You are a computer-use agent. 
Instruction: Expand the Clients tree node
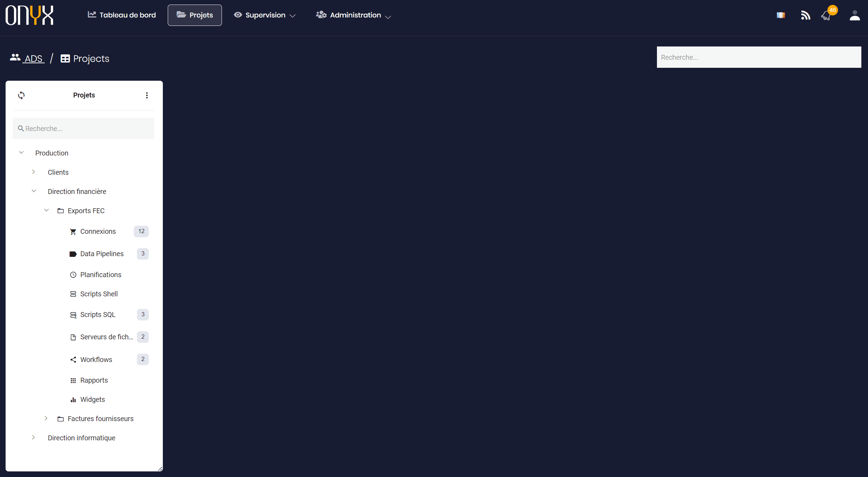[34, 172]
